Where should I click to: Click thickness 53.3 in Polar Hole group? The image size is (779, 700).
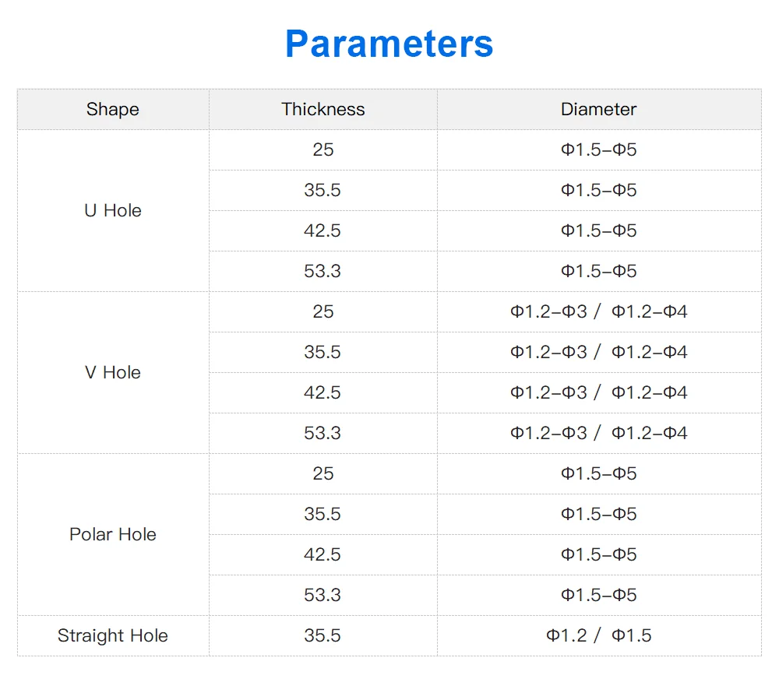(323, 595)
